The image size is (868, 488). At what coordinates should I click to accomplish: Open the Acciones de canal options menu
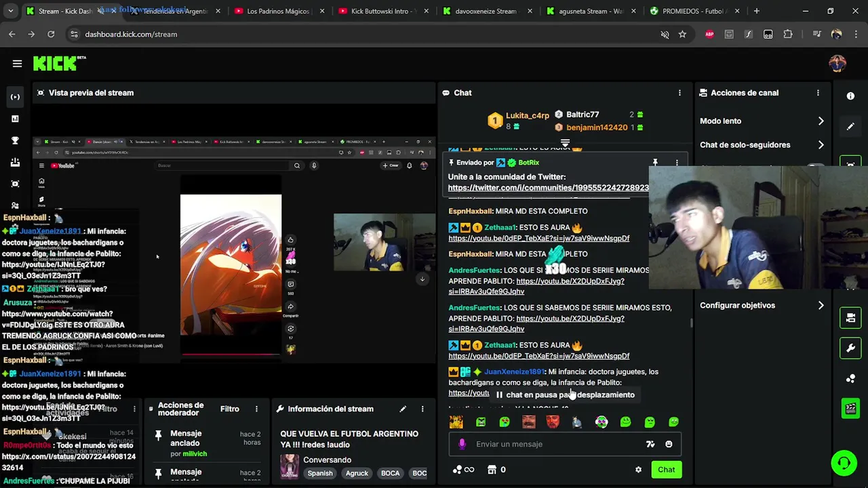pos(818,93)
